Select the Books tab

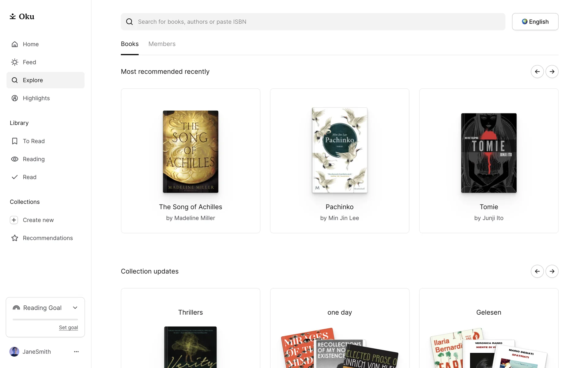pos(130,44)
